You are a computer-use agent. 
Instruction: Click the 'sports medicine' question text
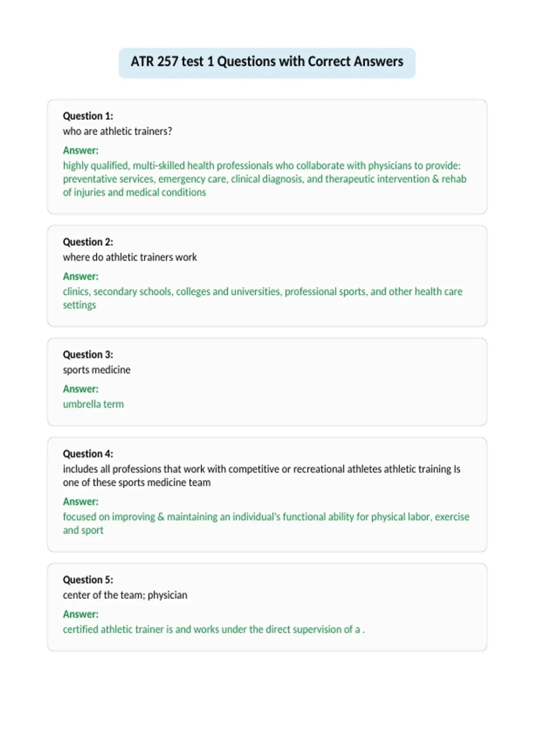(97, 370)
